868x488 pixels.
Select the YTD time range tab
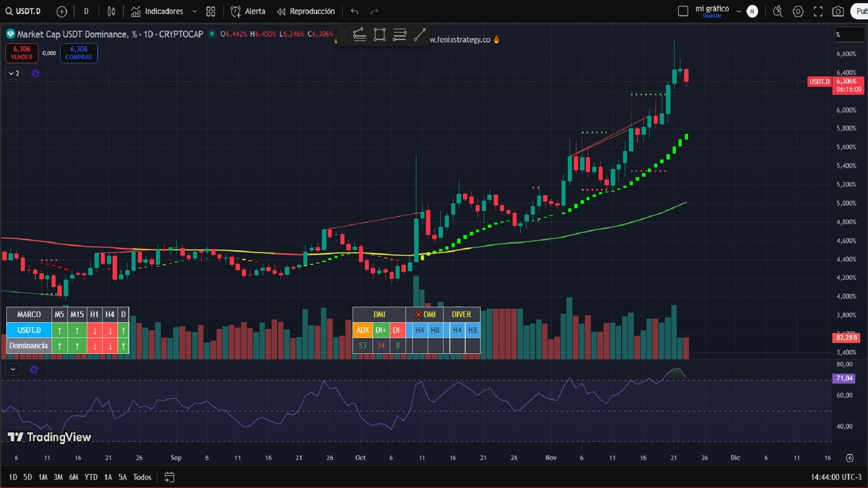tap(91, 477)
